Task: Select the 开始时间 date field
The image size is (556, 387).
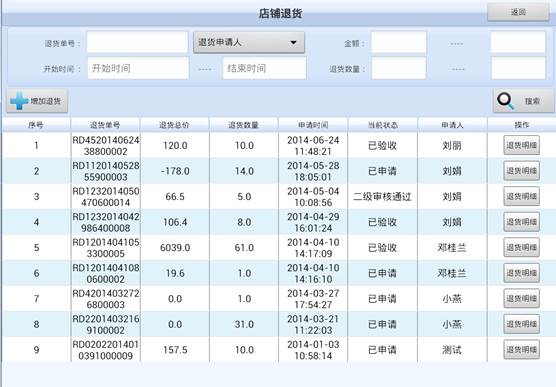Action: coord(138,68)
